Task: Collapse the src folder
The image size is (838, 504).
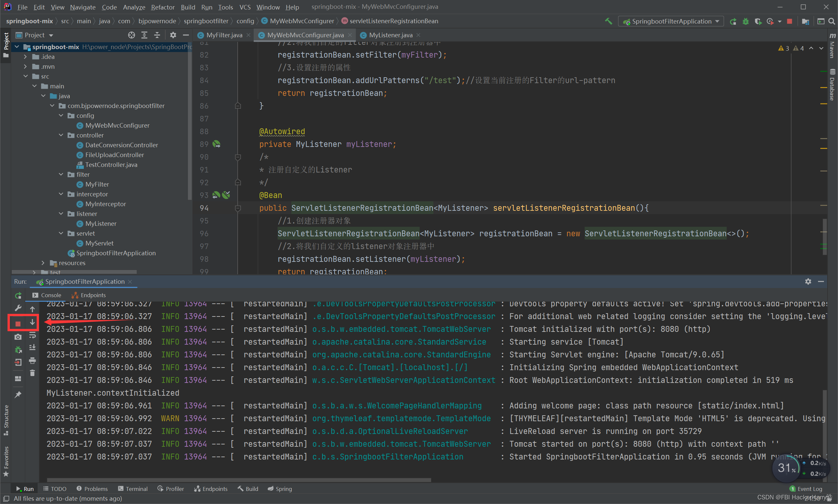Action: 26,76
